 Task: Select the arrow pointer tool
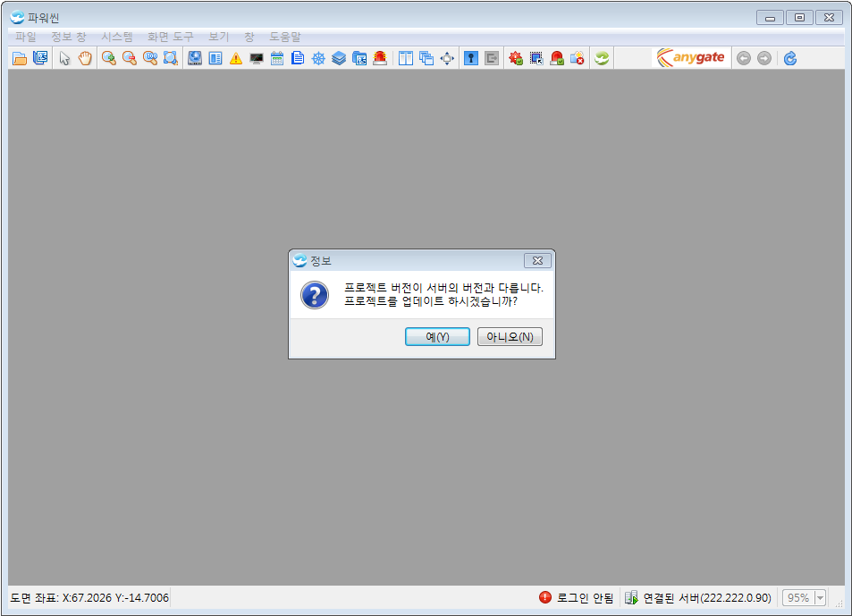[x=64, y=58]
